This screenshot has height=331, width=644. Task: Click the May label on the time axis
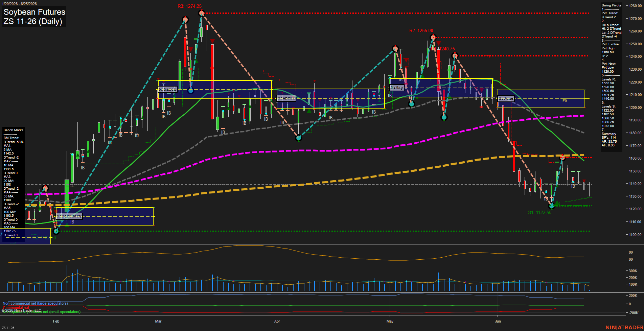390,321
